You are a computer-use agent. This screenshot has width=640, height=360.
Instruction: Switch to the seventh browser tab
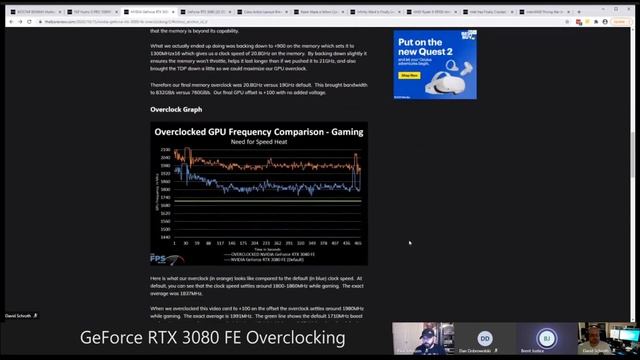tap(375, 12)
